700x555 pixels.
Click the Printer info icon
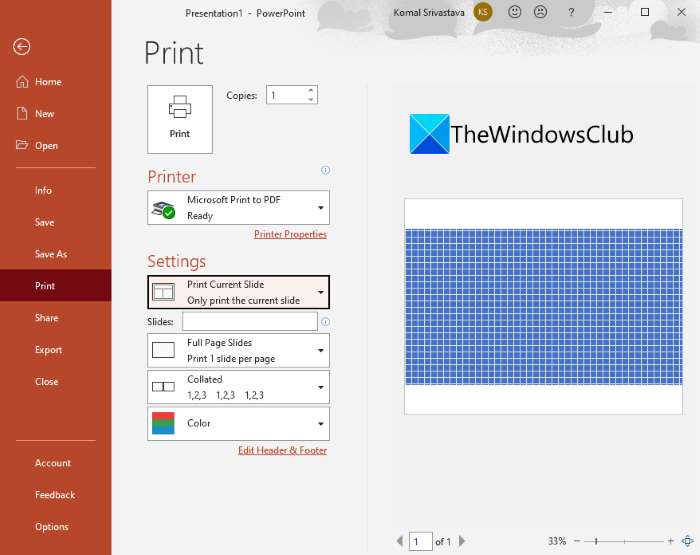click(x=325, y=170)
